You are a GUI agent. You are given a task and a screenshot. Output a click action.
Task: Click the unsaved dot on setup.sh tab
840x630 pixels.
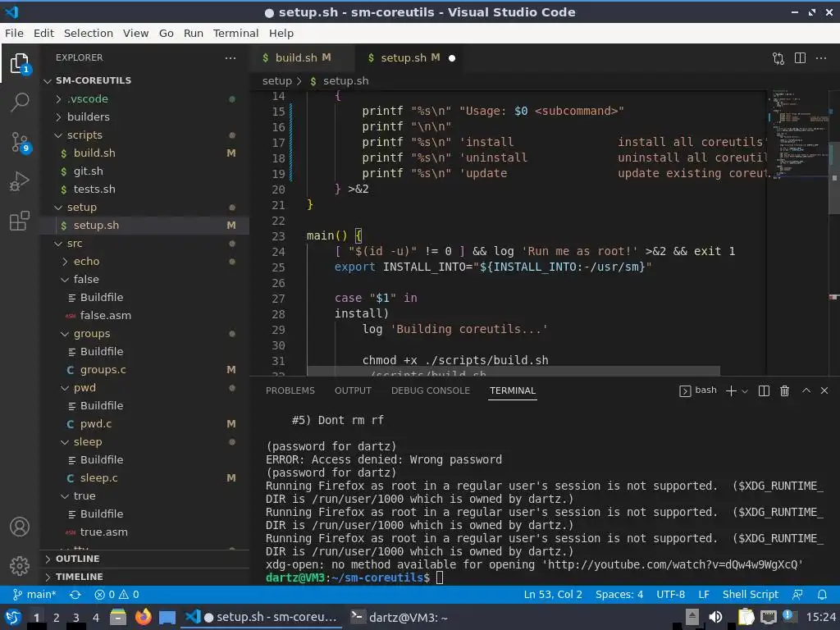(x=452, y=58)
